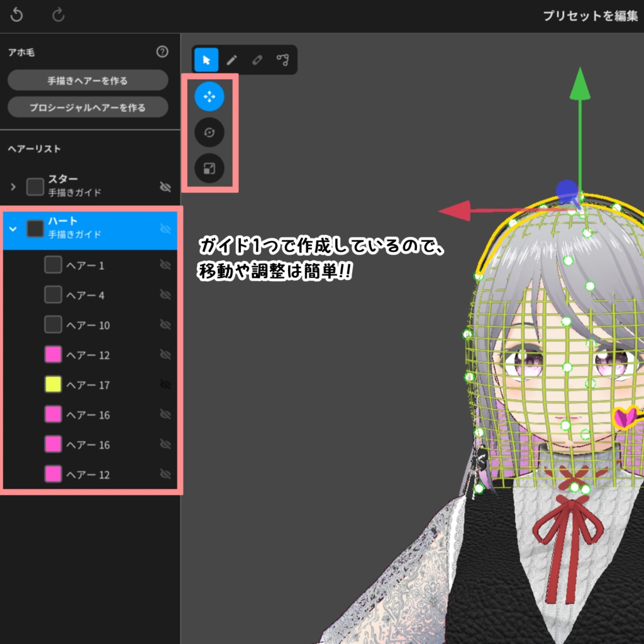Click the ヘアーリスト heading text

[35, 148]
